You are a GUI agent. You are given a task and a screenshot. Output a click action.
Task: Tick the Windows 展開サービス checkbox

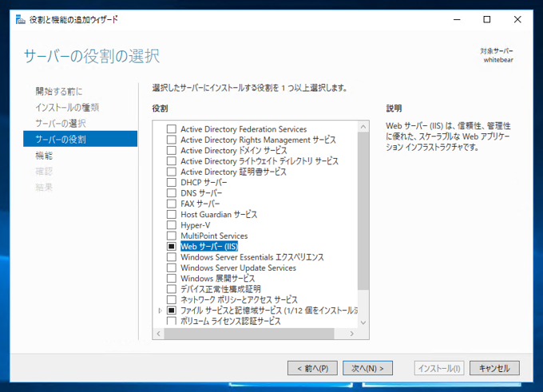tap(172, 279)
